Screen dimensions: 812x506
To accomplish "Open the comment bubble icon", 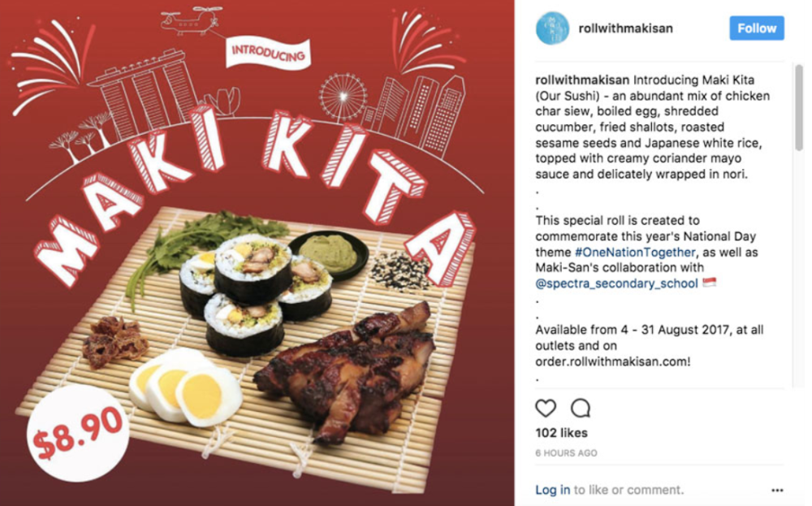I will coord(581,408).
